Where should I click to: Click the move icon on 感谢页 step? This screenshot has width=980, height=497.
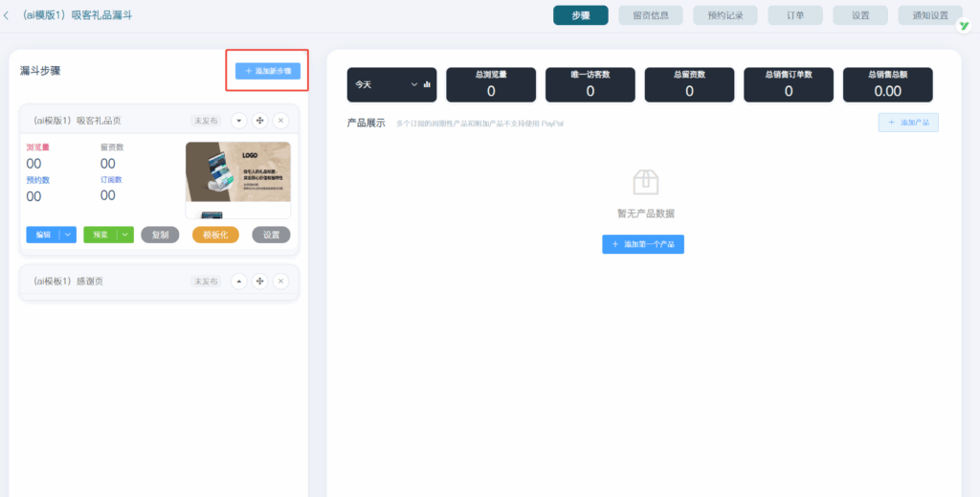click(259, 282)
